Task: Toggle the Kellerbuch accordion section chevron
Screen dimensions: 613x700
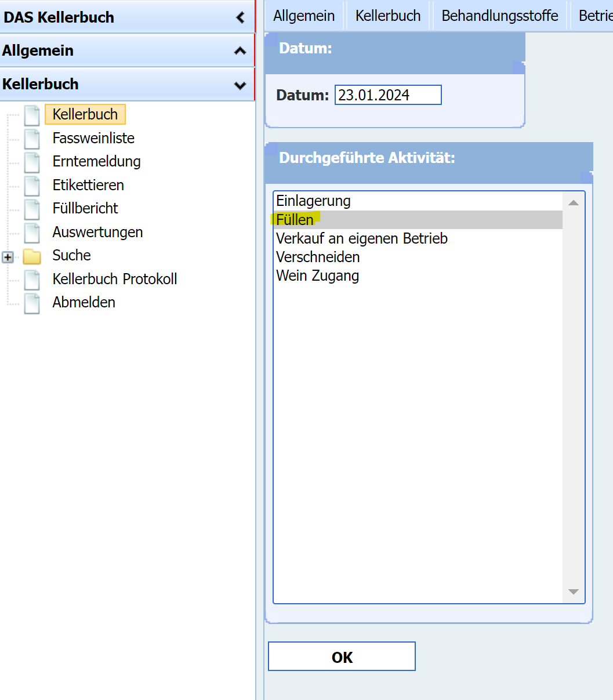Action: 240,85
